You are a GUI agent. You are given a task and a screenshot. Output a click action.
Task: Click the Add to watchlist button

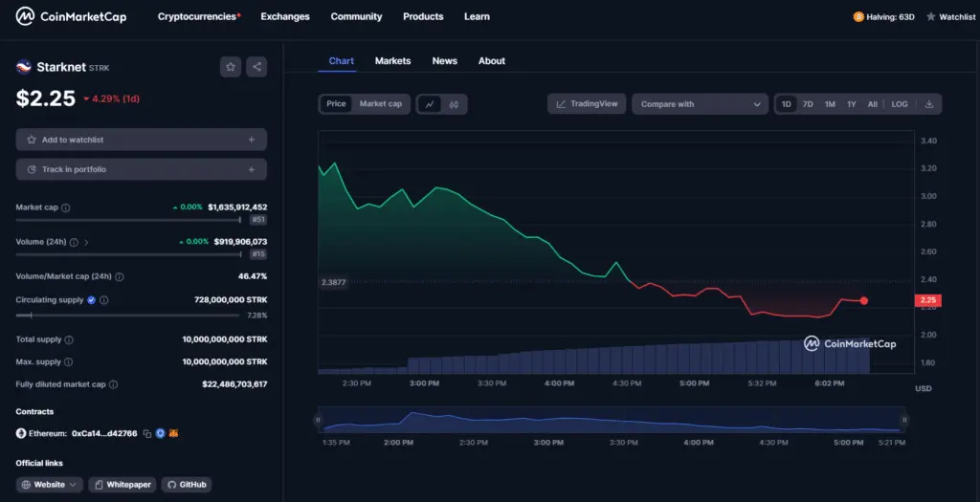coord(141,140)
